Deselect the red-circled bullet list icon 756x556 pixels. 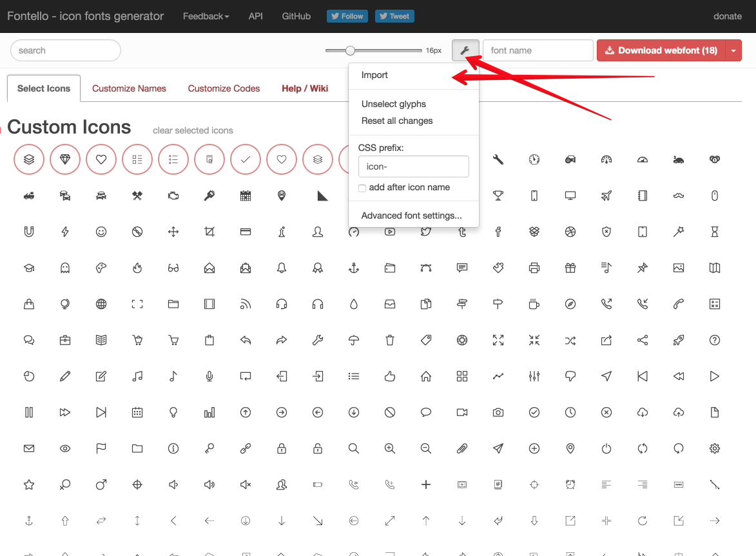173,159
